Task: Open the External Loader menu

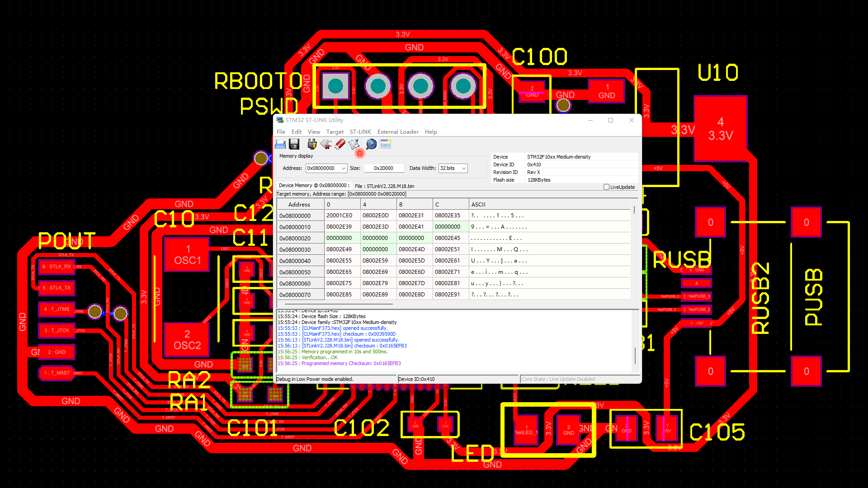Action: (x=397, y=131)
